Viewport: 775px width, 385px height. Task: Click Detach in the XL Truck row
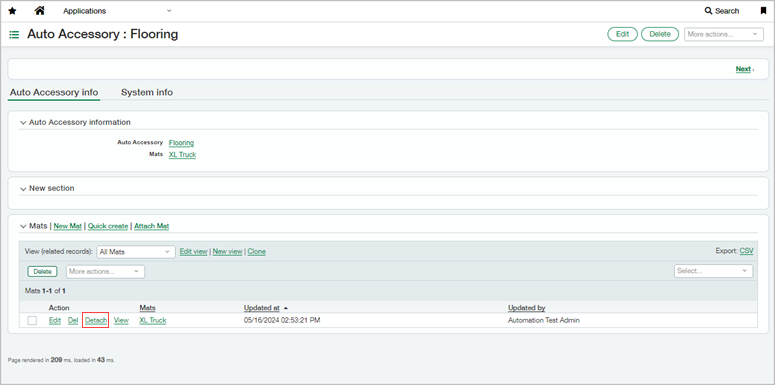pos(96,320)
